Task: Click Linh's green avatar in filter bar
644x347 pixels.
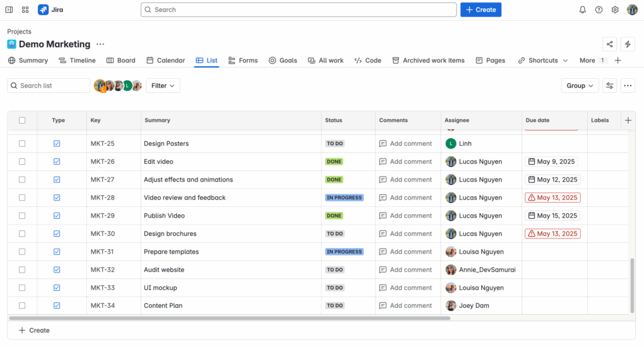Action: (x=128, y=85)
